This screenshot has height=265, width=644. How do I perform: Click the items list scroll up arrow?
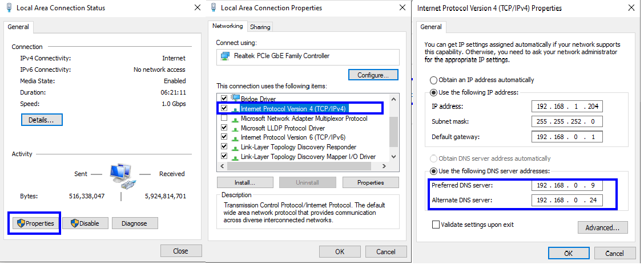[x=393, y=99]
